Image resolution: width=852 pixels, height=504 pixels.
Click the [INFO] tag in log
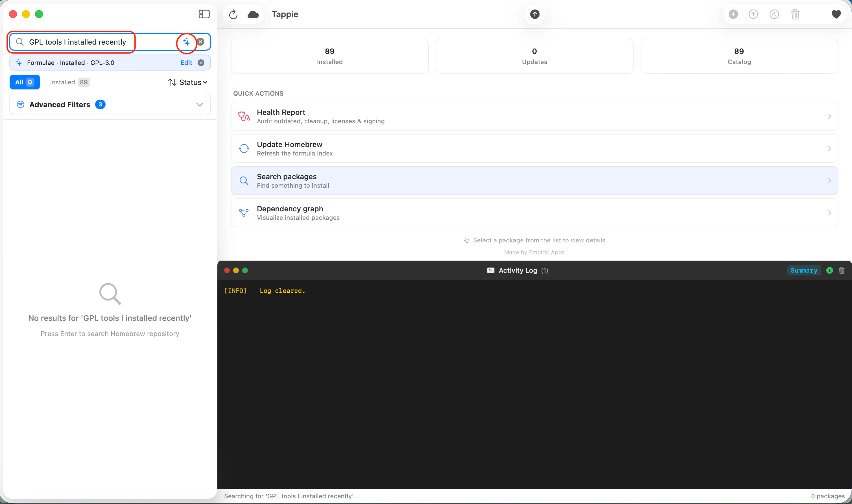pos(235,291)
